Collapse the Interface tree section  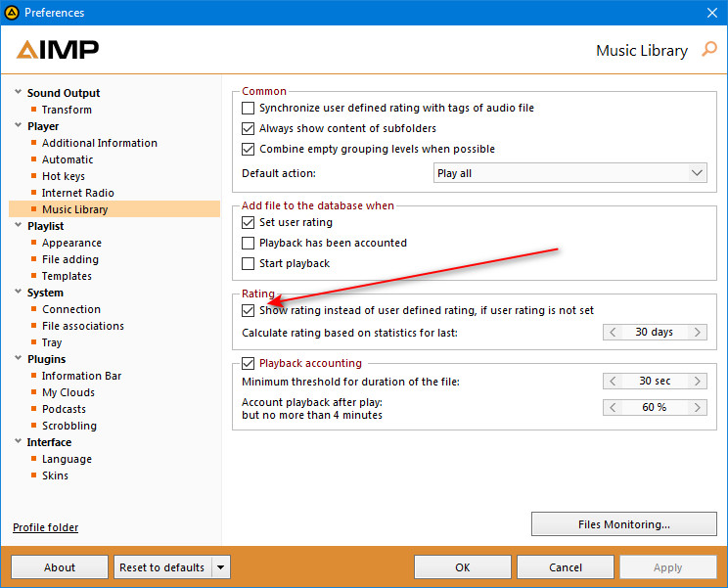19,441
